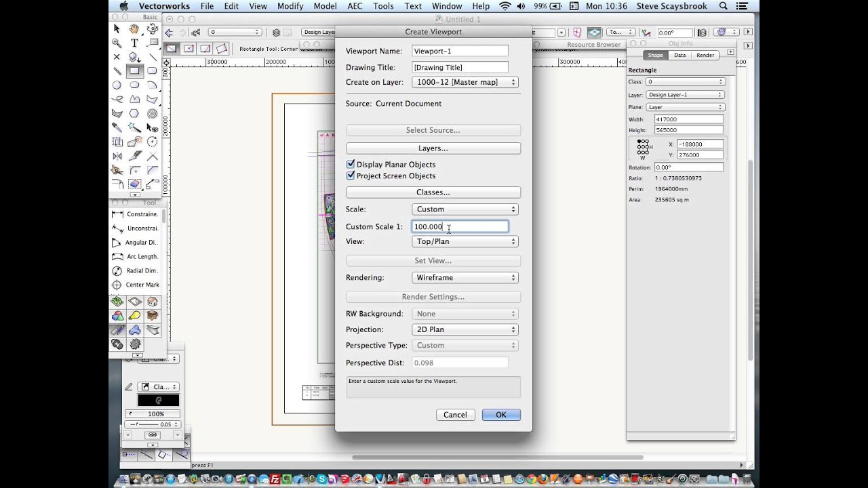This screenshot has height=488, width=868.
Task: Select the Constrained Dimension tool
Action: [136, 214]
